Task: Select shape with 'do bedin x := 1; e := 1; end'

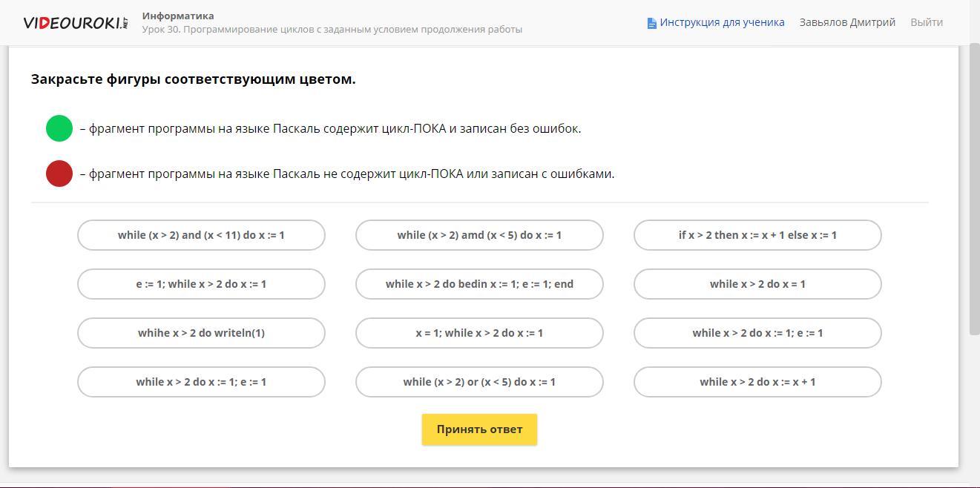Action: click(479, 284)
